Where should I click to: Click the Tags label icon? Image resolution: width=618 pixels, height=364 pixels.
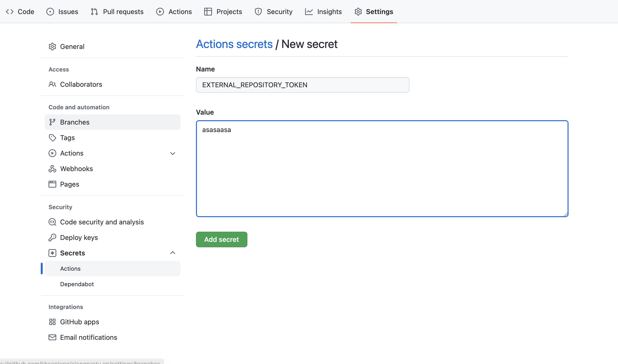tap(52, 138)
